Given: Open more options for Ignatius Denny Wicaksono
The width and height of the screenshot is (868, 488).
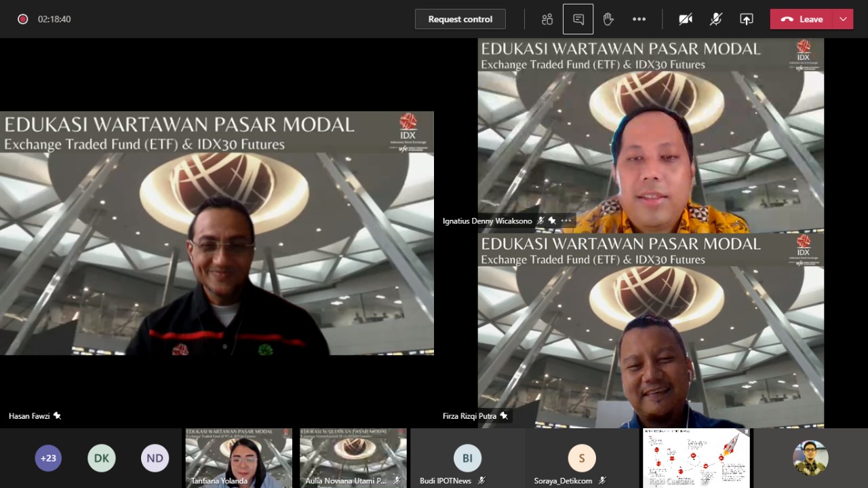Looking at the screenshot, I should (x=566, y=221).
